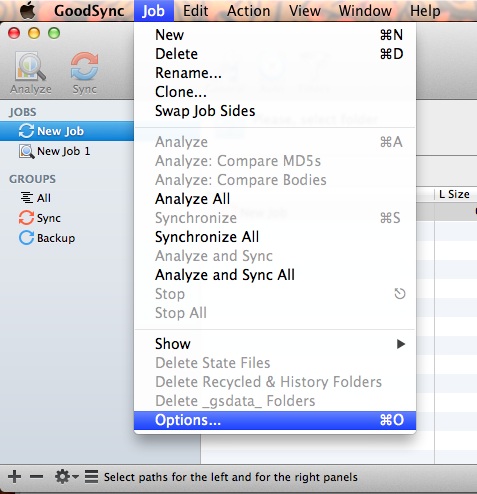Open the View menu
477x494 pixels.
305,11
